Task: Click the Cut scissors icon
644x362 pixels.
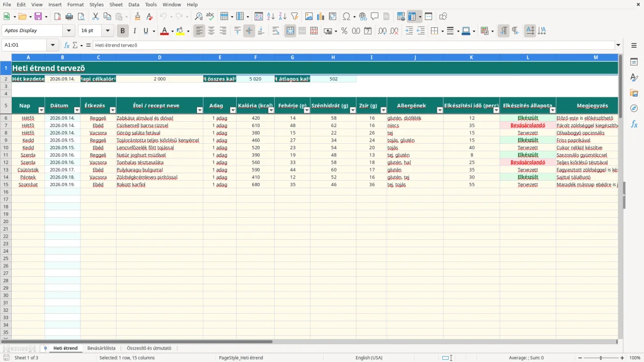Action: 96,17
